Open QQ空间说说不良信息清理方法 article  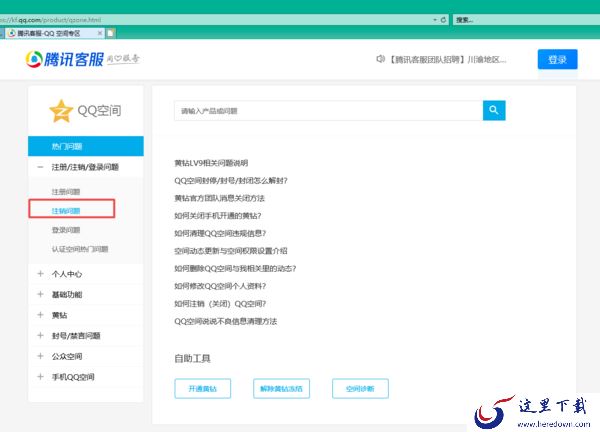coord(225,321)
